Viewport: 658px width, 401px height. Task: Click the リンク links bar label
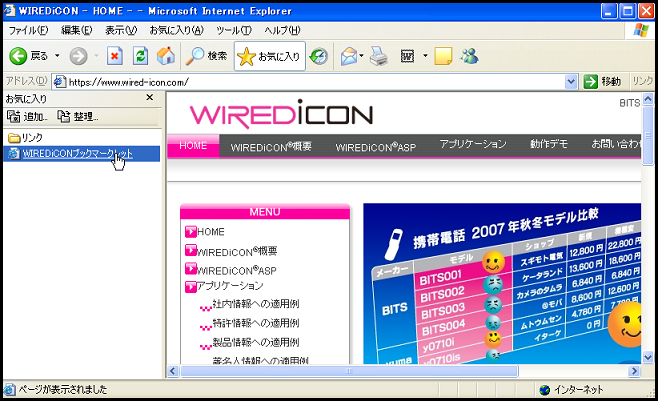pos(642,81)
